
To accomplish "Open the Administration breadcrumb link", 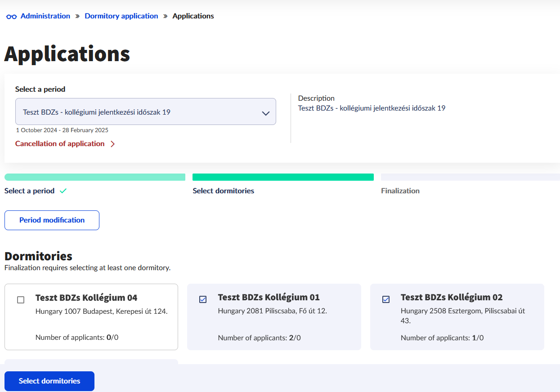I will pos(45,16).
